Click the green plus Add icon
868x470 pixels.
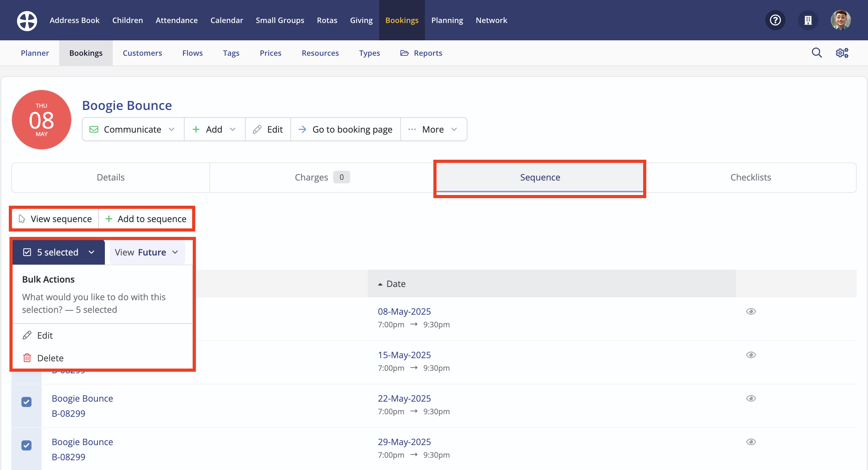point(196,129)
